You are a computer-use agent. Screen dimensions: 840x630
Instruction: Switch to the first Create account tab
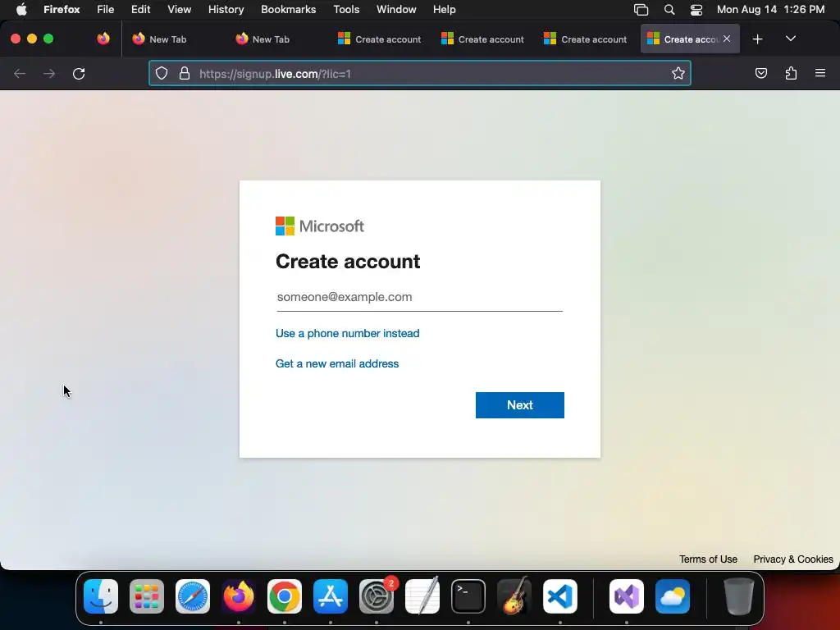tap(379, 39)
